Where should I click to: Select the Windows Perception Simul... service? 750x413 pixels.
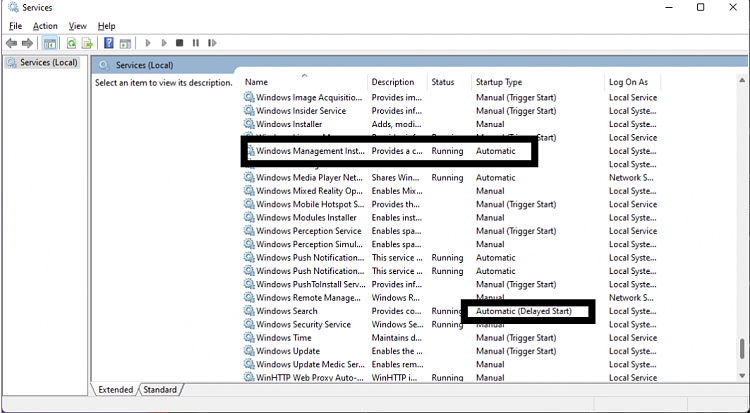pyautogui.click(x=309, y=244)
